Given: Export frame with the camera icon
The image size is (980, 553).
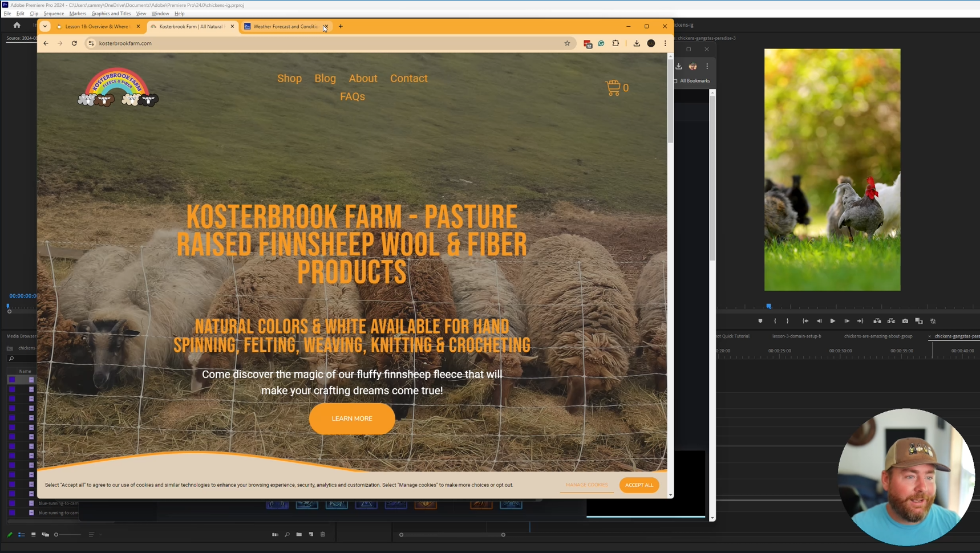Looking at the screenshot, I should [905, 321].
